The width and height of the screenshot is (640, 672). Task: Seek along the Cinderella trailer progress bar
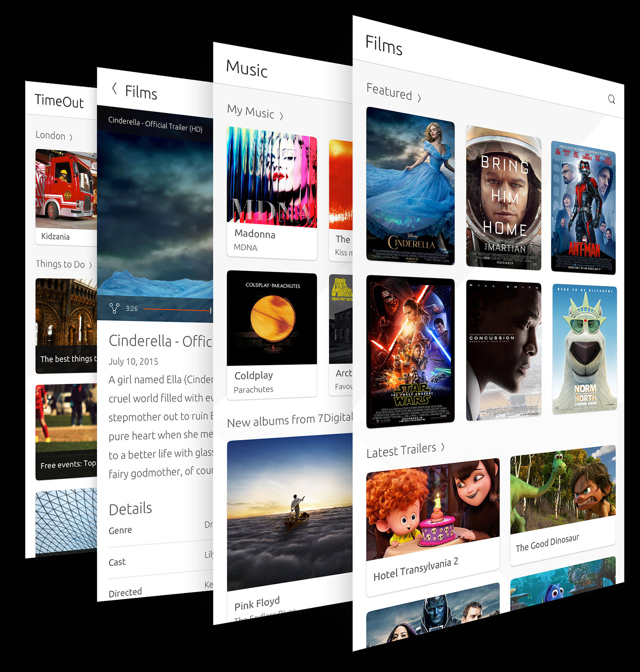pos(177,310)
